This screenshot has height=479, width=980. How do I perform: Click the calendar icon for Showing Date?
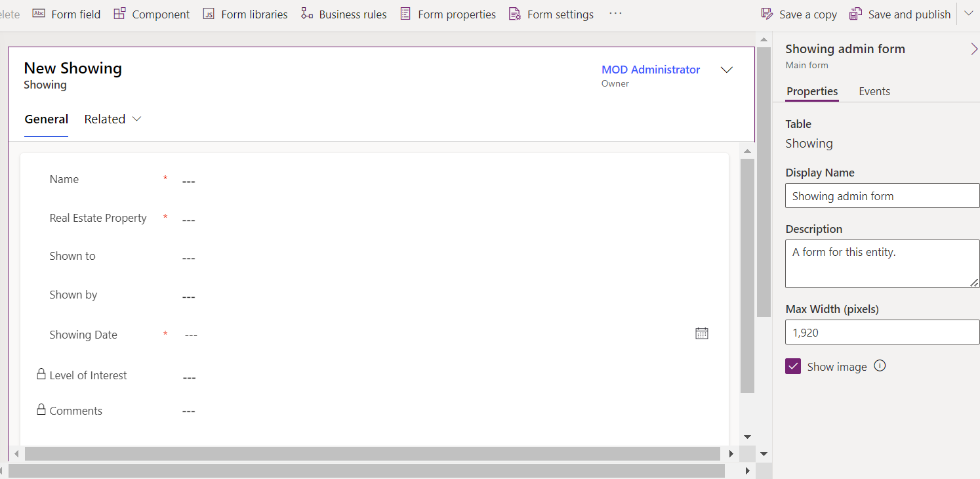(702, 333)
